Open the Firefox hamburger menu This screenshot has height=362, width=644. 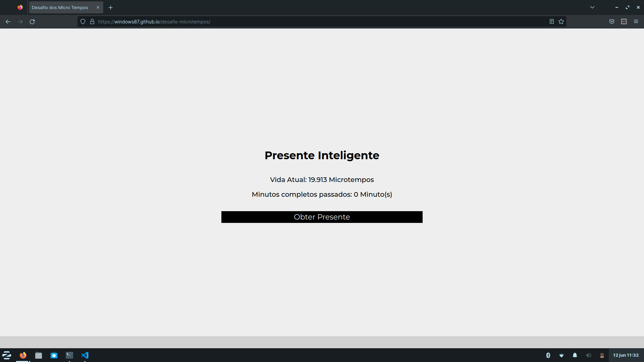(636, 21)
